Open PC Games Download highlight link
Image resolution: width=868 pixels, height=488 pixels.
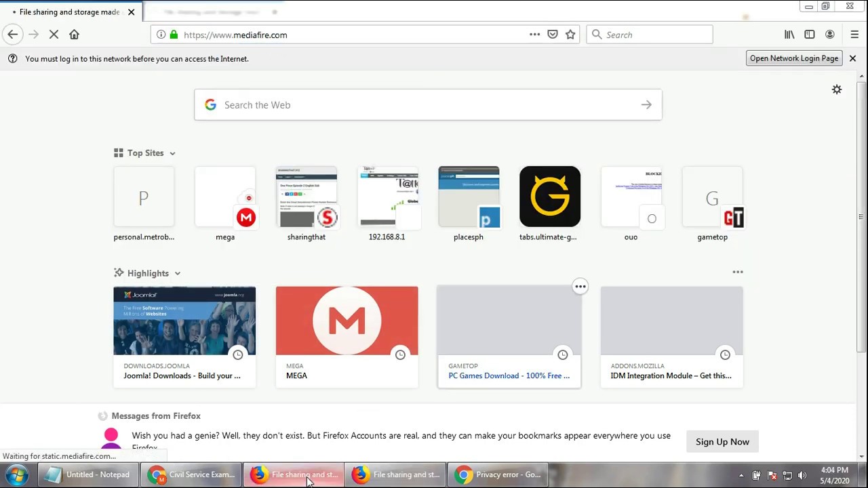509,375
